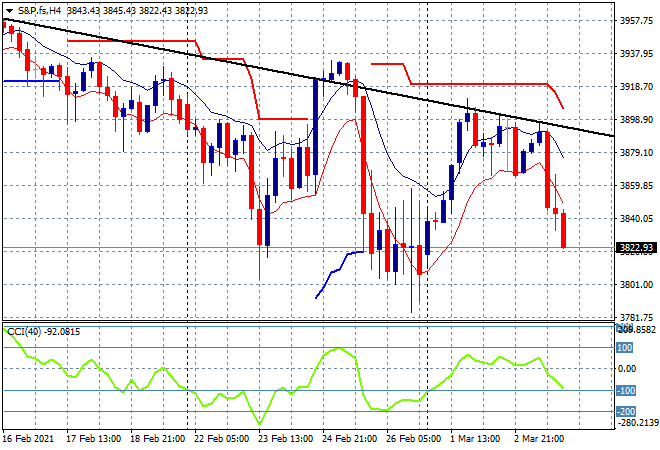Select the OHLC values 3843.43 3845.43 3822.43 3822.93
The image size is (660, 450).
tap(137, 11)
